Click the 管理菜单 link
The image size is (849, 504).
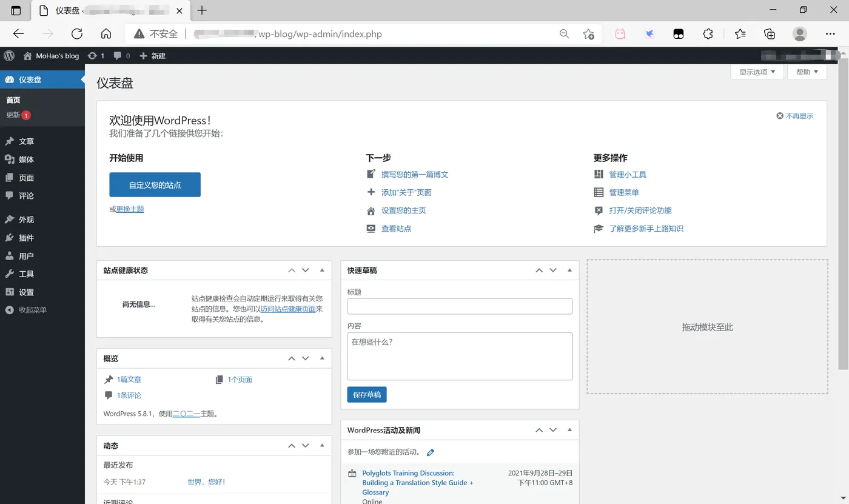624,193
